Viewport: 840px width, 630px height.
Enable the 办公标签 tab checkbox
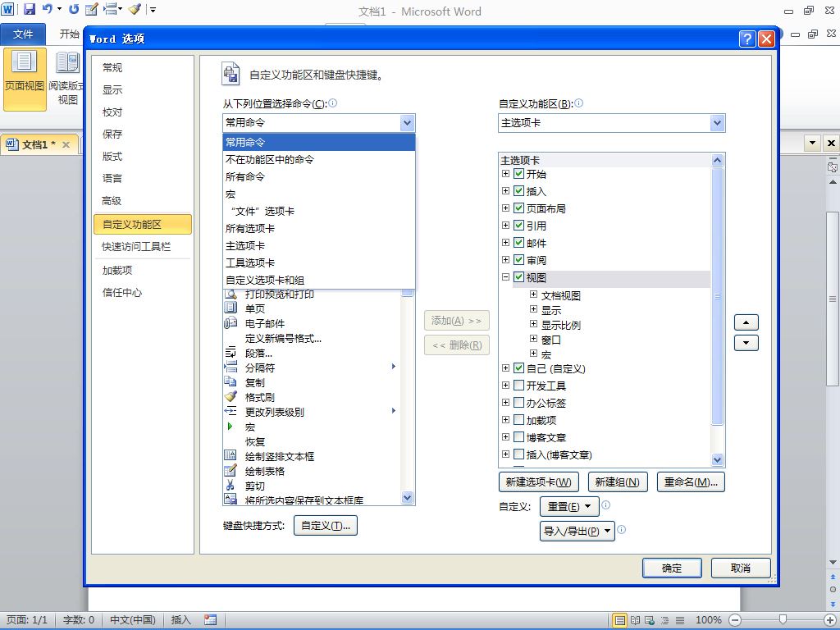518,402
